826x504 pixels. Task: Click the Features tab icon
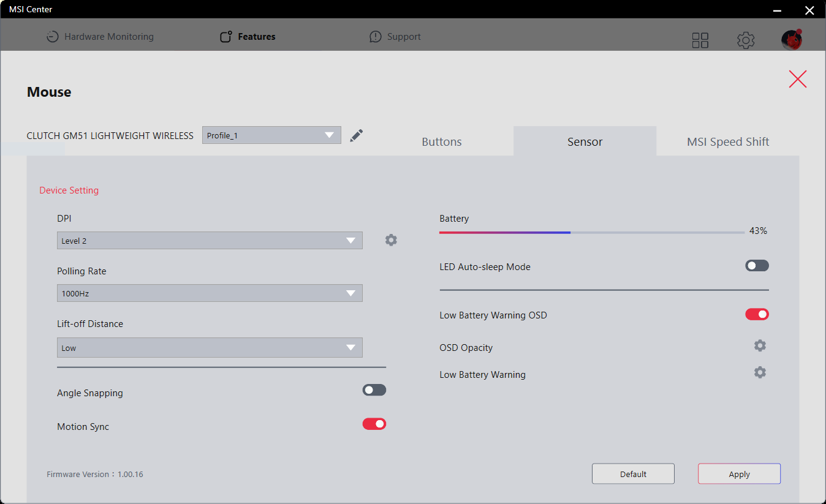tap(226, 37)
